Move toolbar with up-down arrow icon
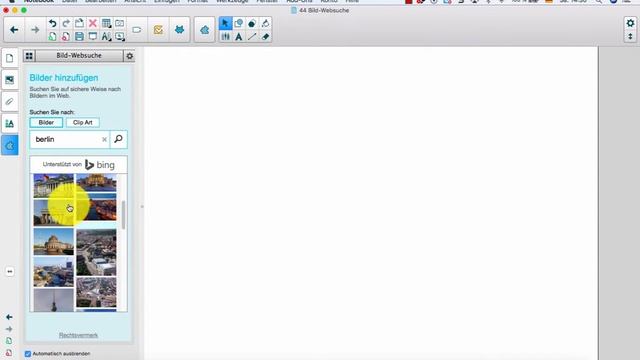Screen dimensions: 640x360 click(x=630, y=37)
